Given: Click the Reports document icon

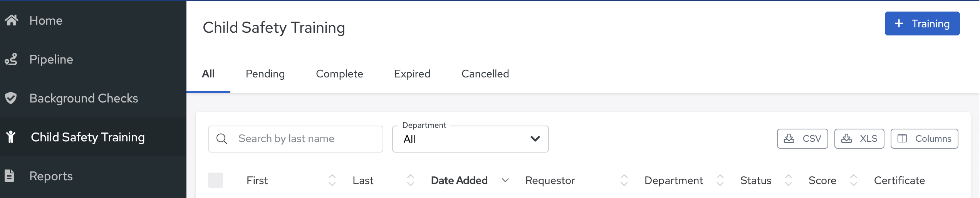Looking at the screenshot, I should coord(10,176).
